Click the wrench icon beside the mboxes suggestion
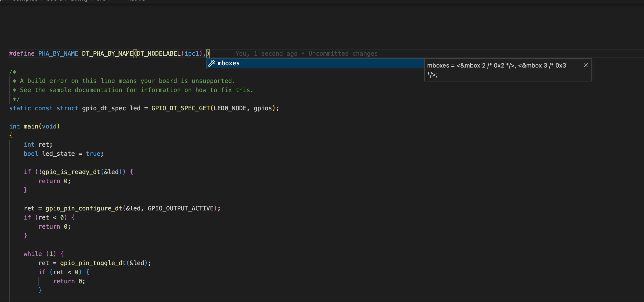This screenshot has height=302, width=644. point(212,63)
